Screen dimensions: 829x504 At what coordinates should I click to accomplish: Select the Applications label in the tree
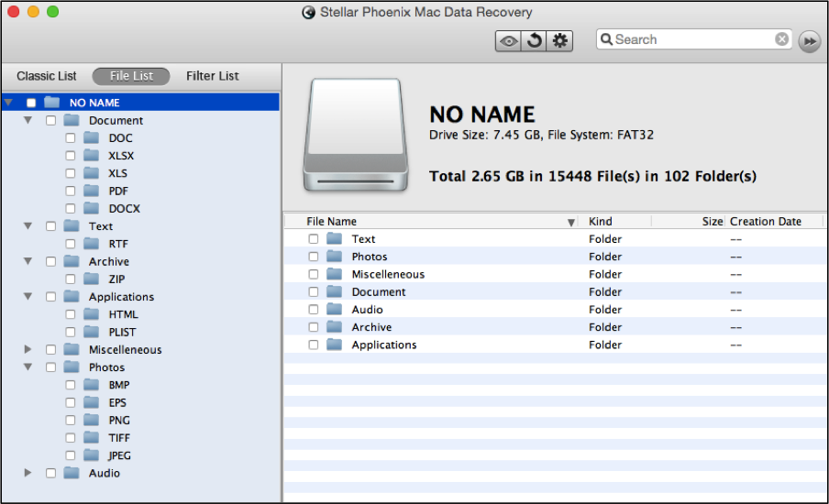tap(122, 297)
